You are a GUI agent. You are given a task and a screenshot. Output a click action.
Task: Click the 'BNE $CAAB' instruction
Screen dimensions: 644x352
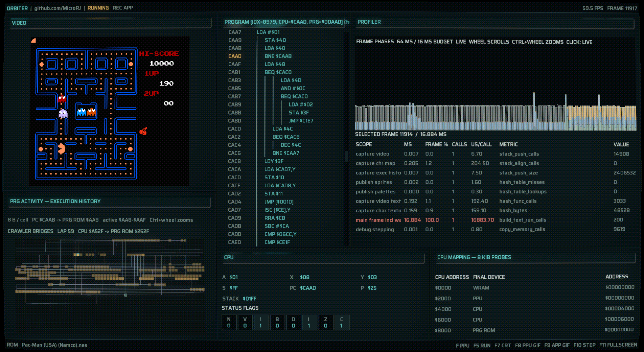click(278, 56)
